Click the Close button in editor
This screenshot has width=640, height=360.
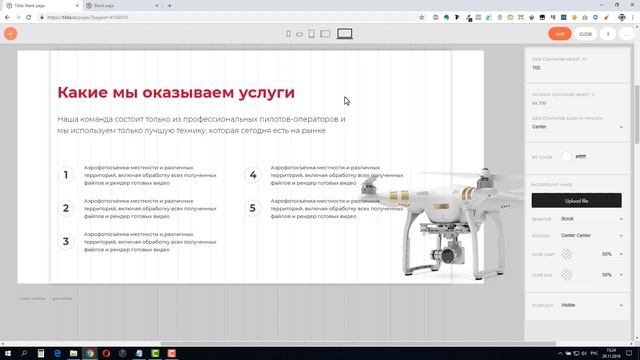585,34
